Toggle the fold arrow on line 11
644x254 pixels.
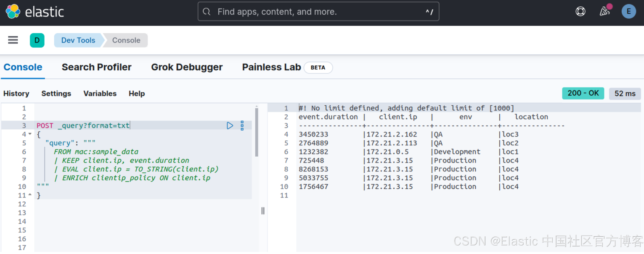tap(30, 195)
